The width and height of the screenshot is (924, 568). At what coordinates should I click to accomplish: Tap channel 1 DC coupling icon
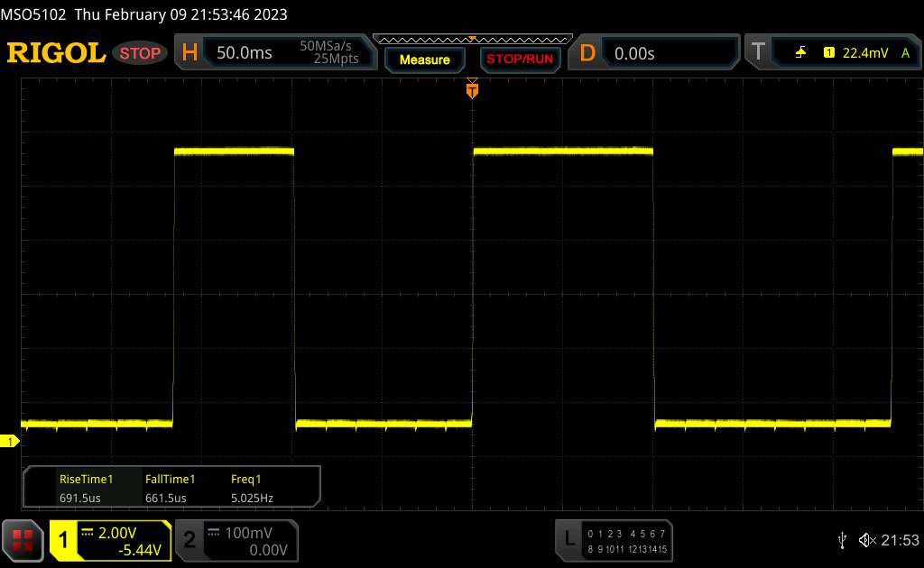click(x=88, y=532)
